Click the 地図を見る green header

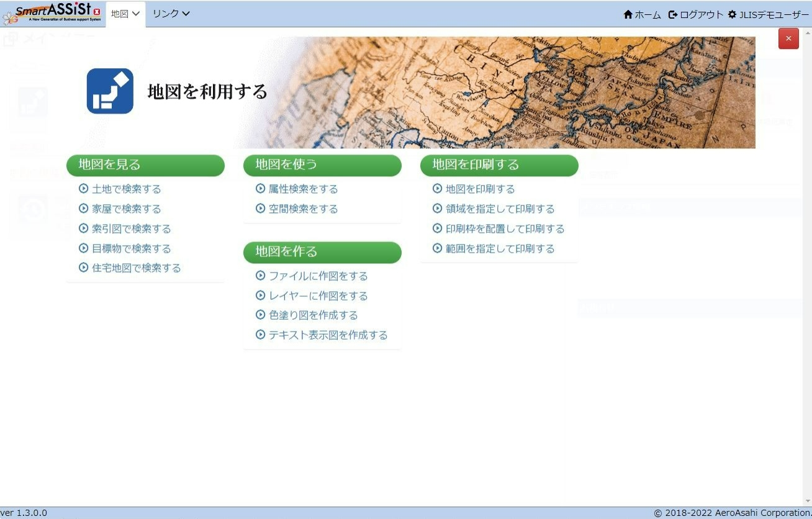(145, 165)
